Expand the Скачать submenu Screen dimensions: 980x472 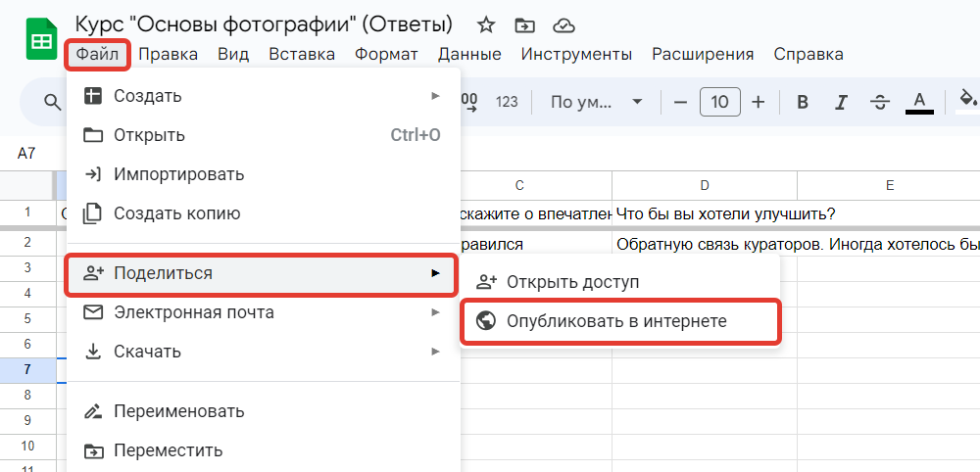[263, 352]
